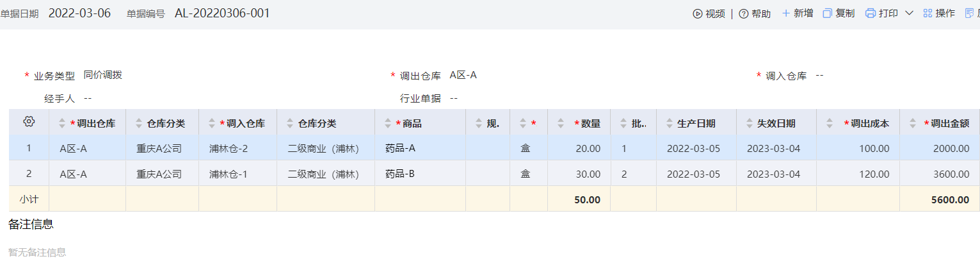Screen dimensions: 980x261
Task: Click the 复制 copy icon
Action: pyautogui.click(x=827, y=13)
